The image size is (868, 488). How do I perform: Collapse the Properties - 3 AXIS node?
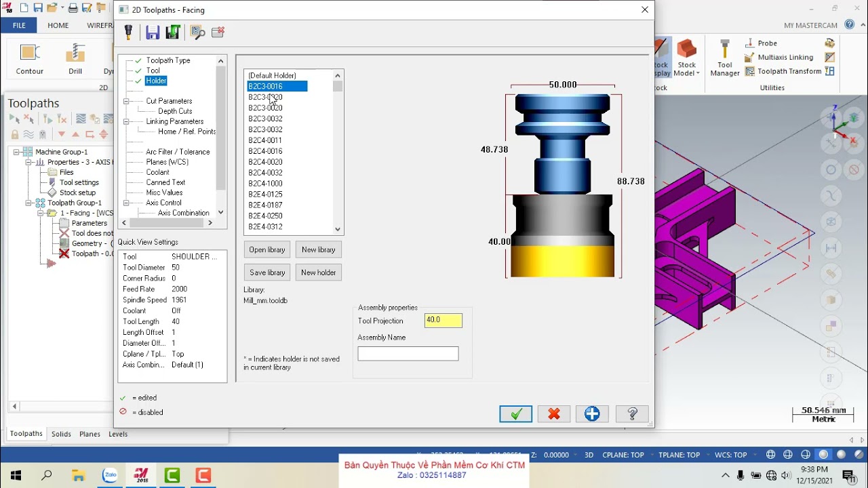tap(29, 162)
